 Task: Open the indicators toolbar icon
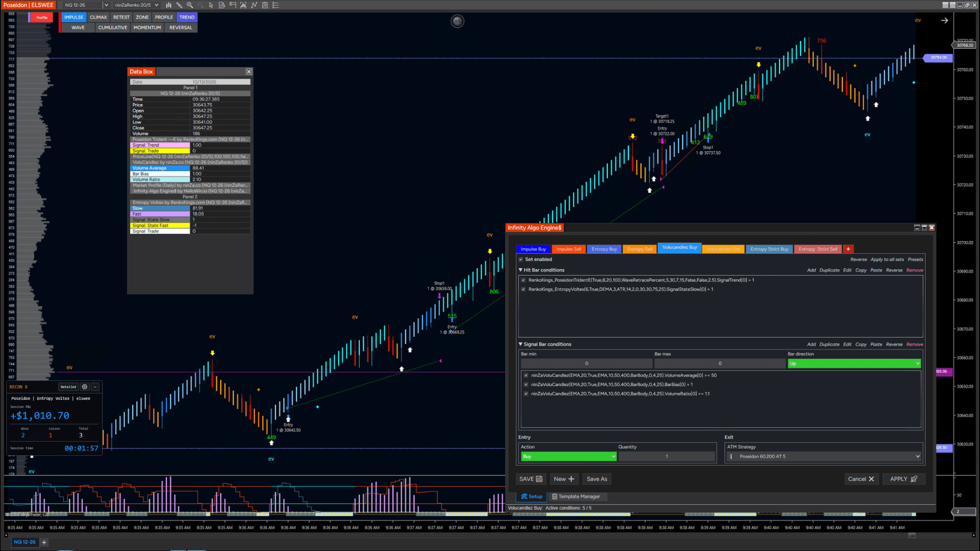(243, 5)
